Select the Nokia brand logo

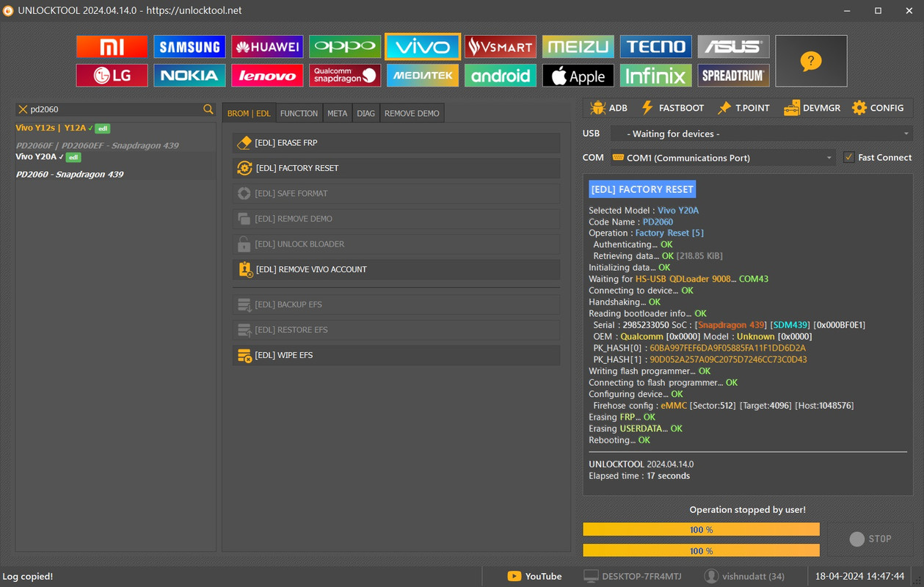coord(189,76)
